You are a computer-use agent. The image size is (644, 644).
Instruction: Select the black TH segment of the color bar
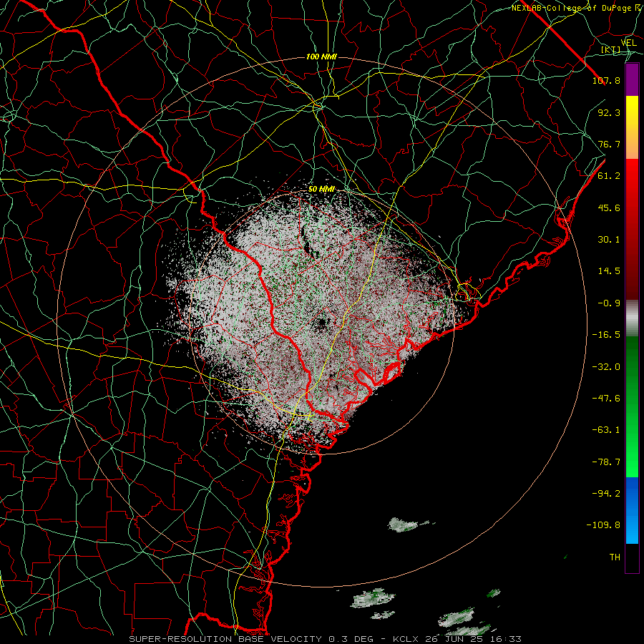632,558
